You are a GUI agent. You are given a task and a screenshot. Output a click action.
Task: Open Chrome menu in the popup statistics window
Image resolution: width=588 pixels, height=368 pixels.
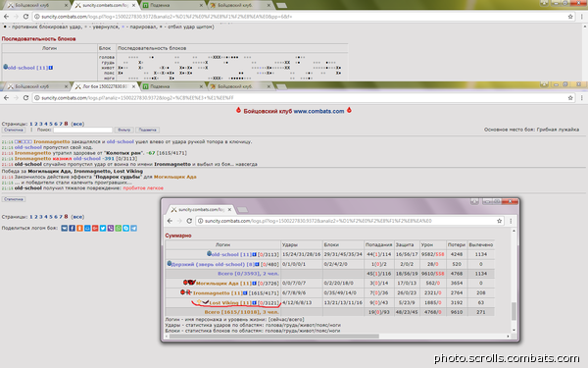[511, 221]
